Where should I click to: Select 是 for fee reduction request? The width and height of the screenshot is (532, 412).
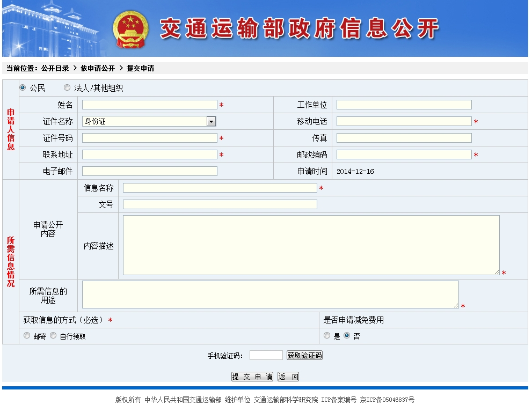[x=327, y=336]
